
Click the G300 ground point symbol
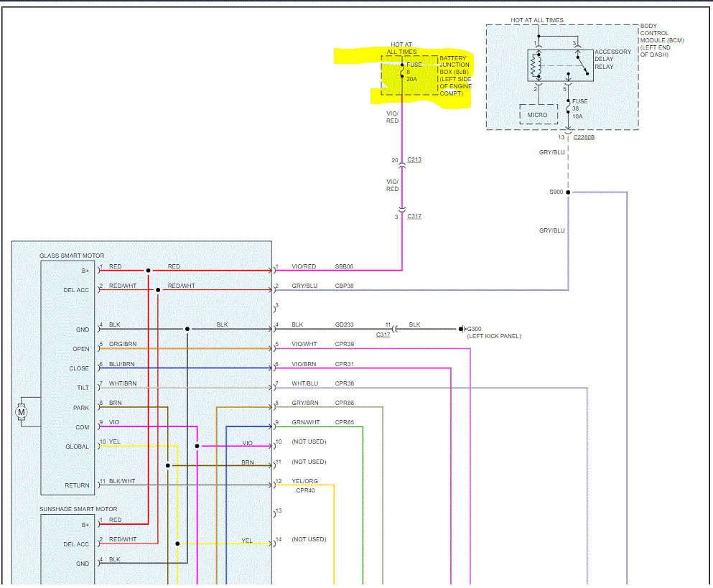[x=464, y=329]
